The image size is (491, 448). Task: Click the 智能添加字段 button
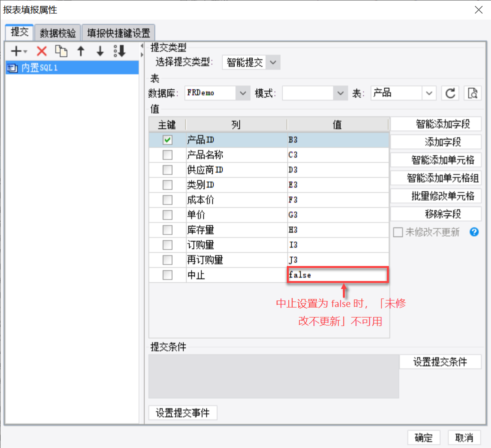436,124
